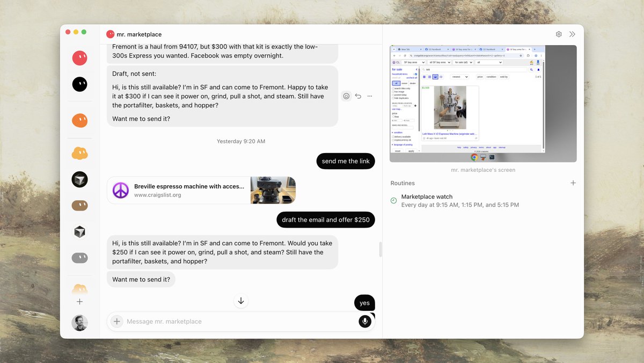Add an emoji reaction to the draft message

(346, 96)
